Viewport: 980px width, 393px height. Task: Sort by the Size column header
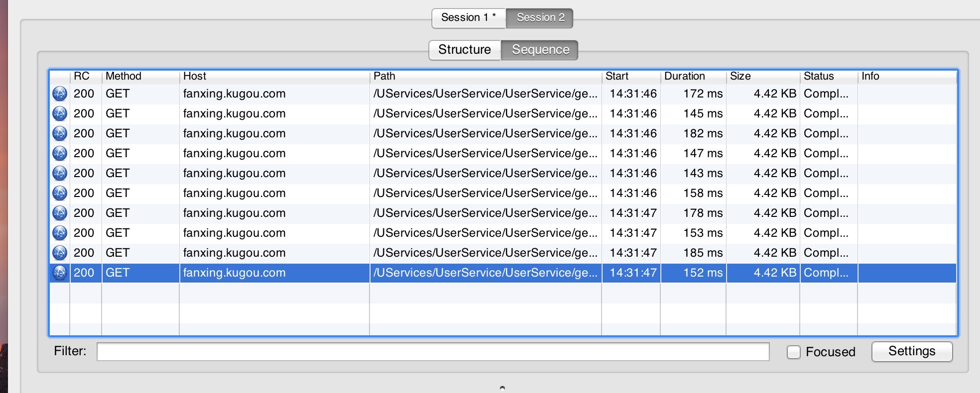pyautogui.click(x=763, y=76)
